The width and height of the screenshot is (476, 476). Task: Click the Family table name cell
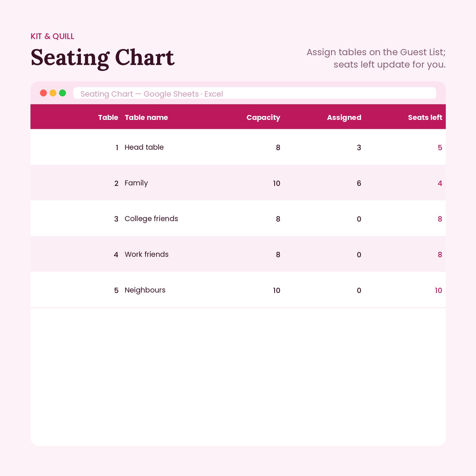click(136, 183)
